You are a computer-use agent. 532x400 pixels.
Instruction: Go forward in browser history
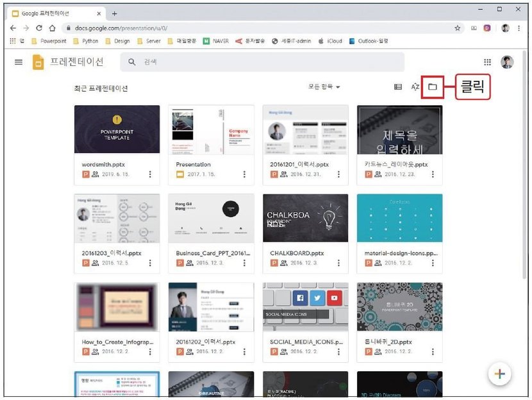point(26,28)
